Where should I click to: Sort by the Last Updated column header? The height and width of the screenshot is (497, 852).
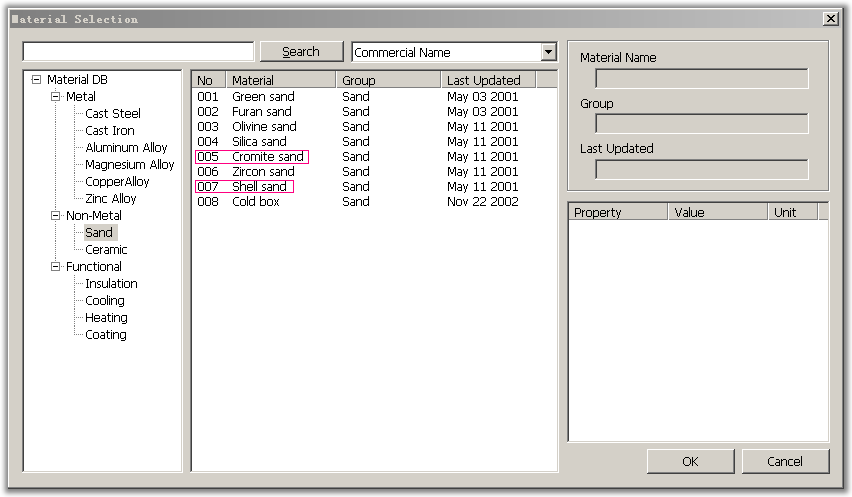click(x=488, y=80)
